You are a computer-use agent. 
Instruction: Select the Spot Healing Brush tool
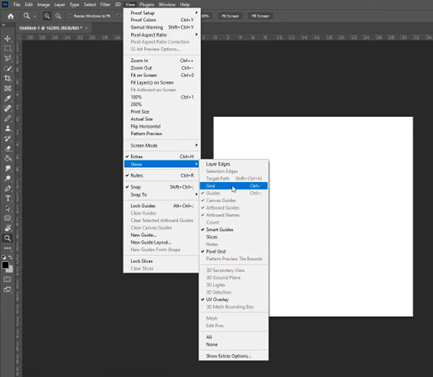[x=7, y=109]
